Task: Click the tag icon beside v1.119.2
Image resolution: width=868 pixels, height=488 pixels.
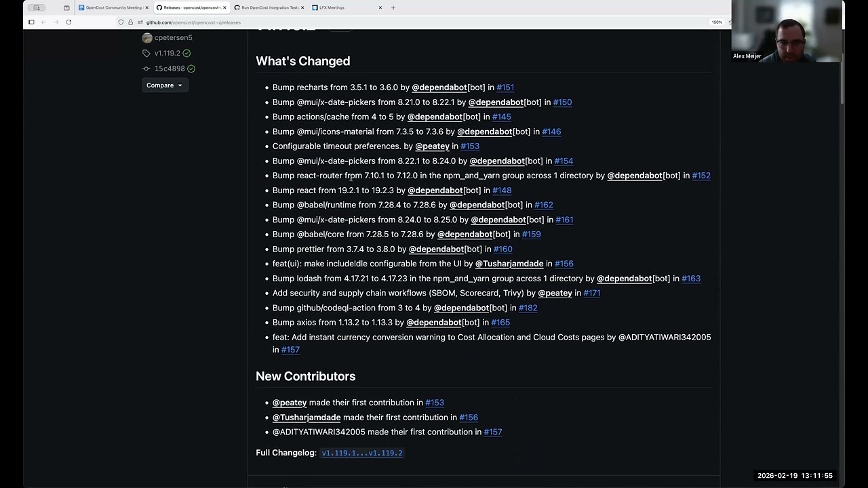Action: pos(146,54)
